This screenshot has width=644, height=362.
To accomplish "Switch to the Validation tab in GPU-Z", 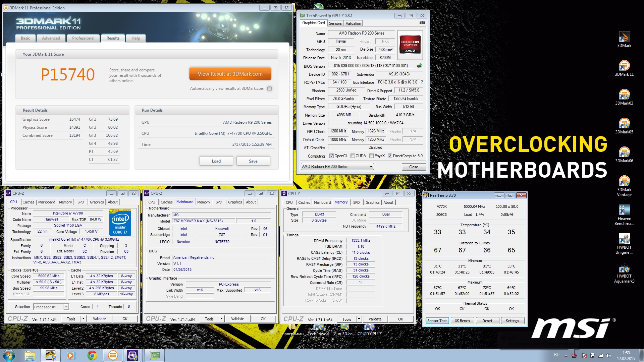I will pyautogui.click(x=353, y=23).
